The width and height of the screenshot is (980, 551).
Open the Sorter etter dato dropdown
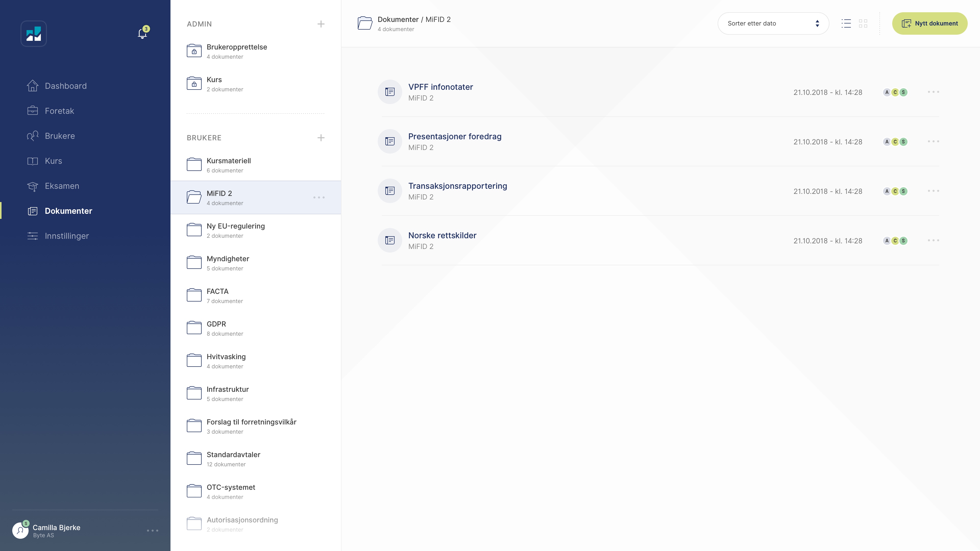pos(773,23)
